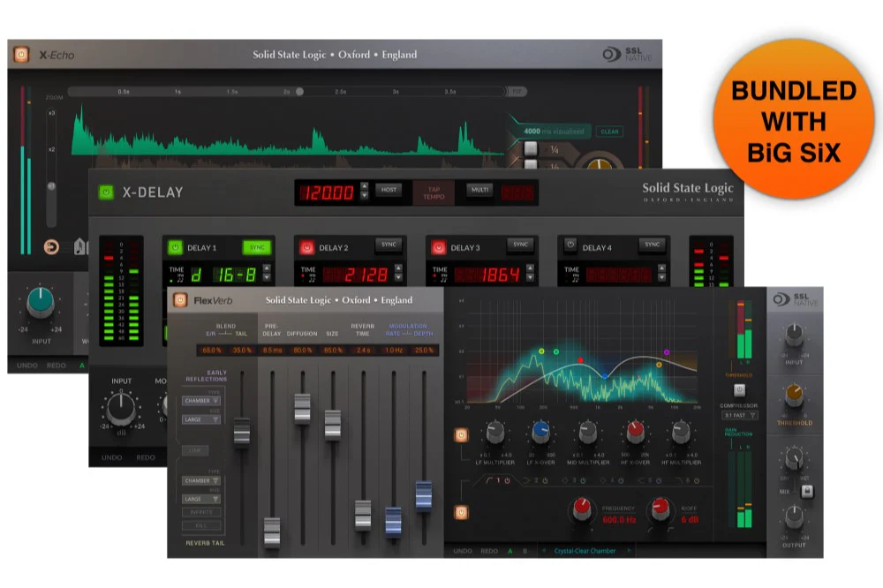Click the CLEAR button in X-Echo

pos(609,132)
